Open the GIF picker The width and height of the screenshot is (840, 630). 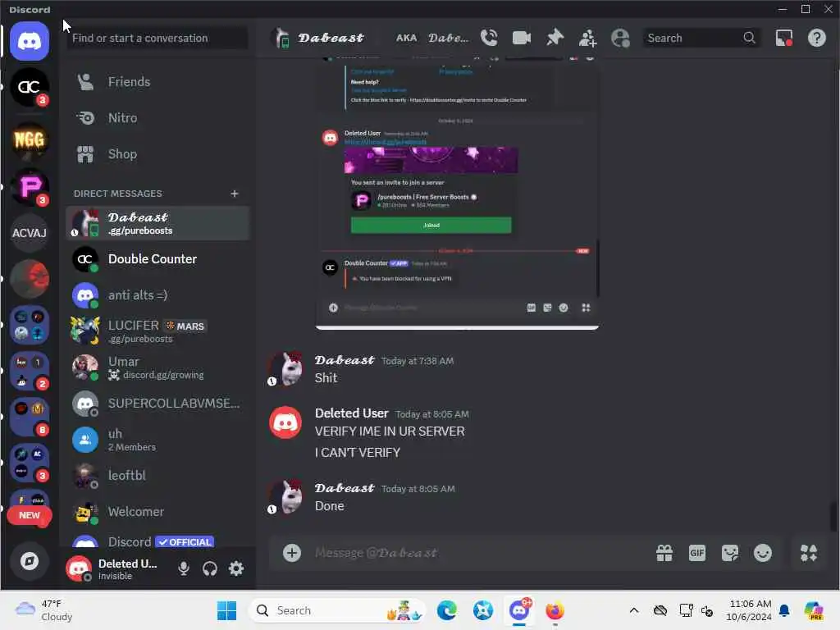pyautogui.click(x=697, y=553)
